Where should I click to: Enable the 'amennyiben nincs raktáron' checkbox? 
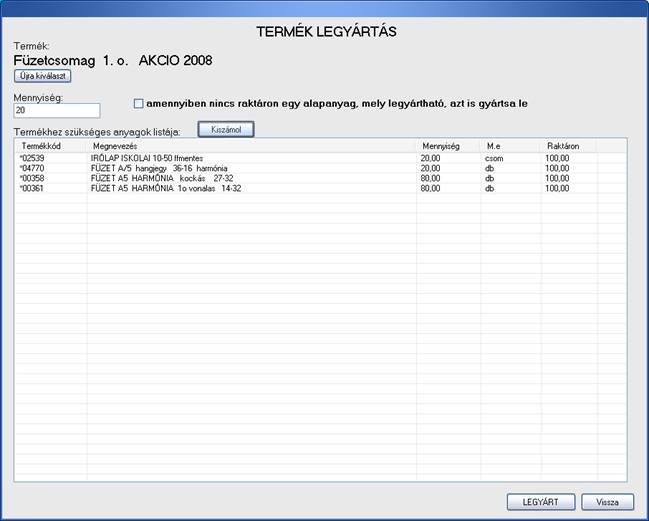[139, 103]
